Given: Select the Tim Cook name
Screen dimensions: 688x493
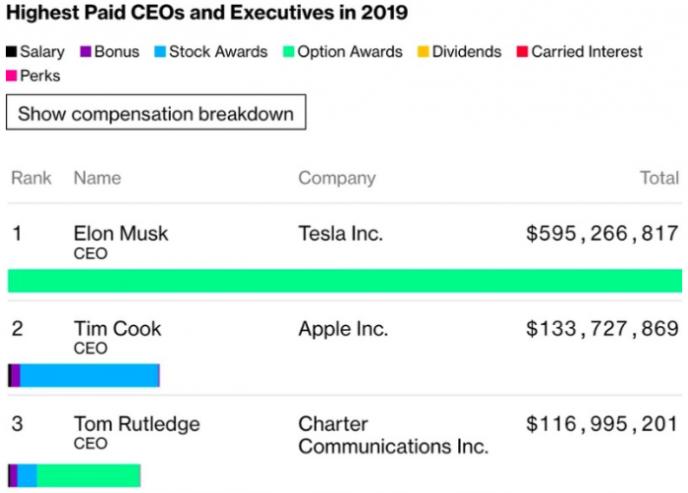Looking at the screenshot, I should click(117, 329).
